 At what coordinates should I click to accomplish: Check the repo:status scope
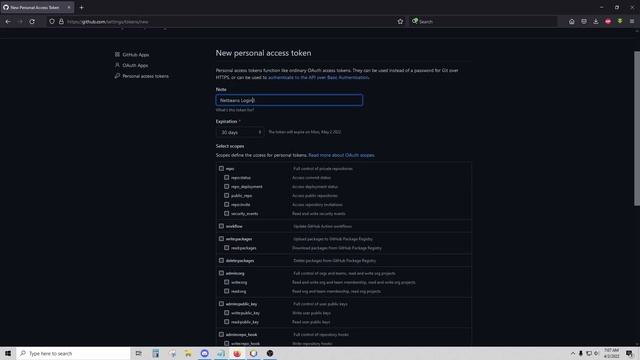point(227,178)
